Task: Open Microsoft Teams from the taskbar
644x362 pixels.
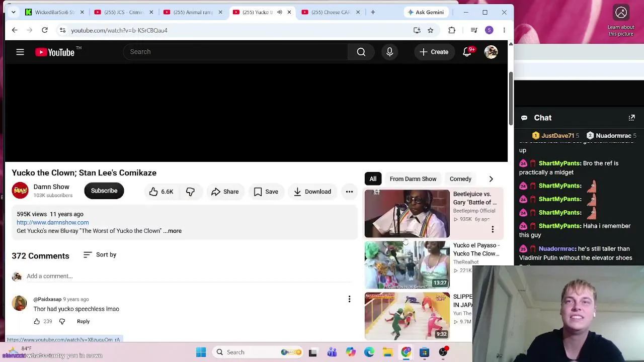Action: tap(332, 352)
